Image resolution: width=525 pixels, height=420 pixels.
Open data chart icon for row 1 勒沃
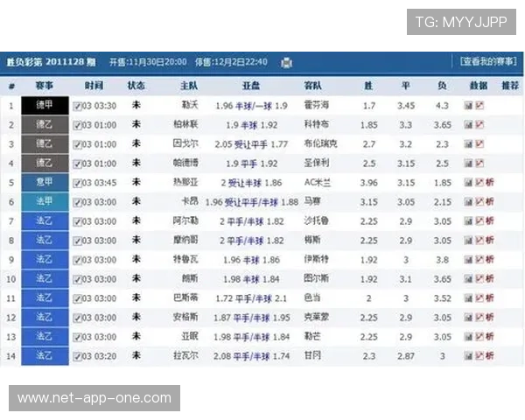coord(468,106)
